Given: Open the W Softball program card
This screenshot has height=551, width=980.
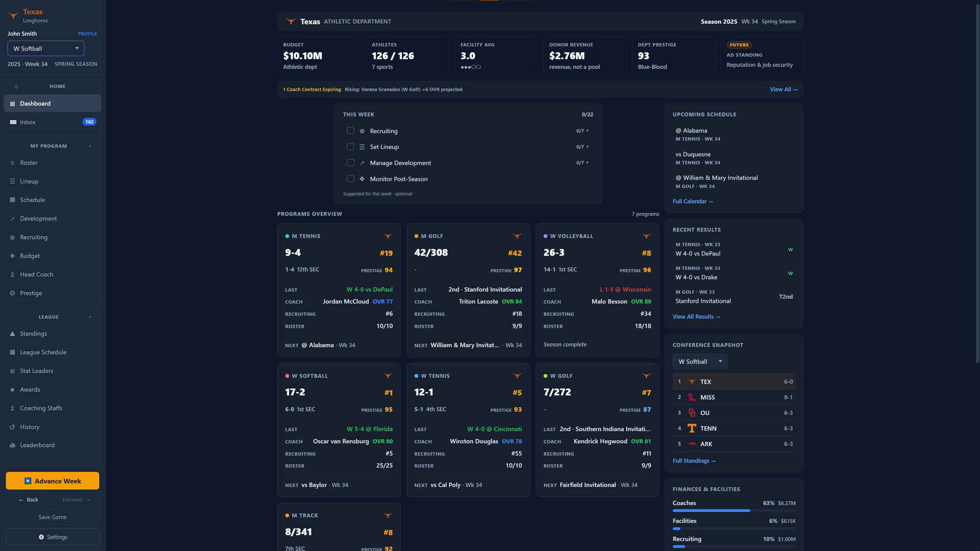Looking at the screenshot, I should pos(339,430).
